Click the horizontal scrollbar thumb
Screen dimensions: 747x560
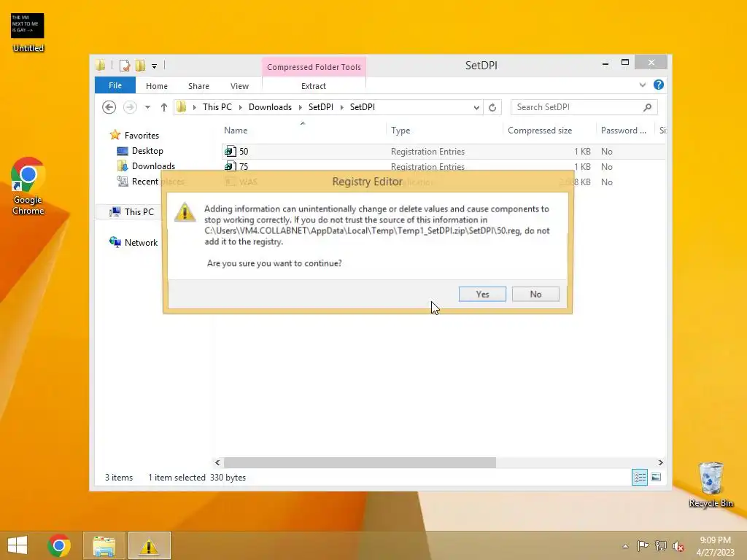coord(360,462)
